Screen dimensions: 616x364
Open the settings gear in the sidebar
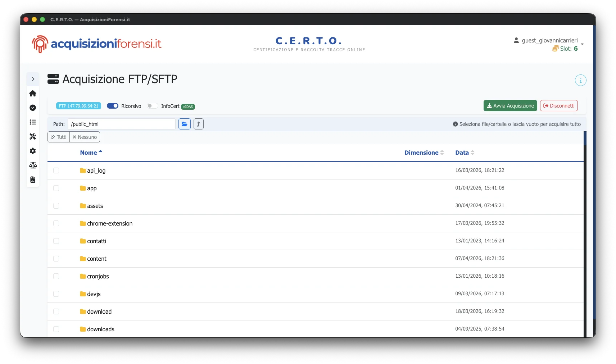(33, 151)
